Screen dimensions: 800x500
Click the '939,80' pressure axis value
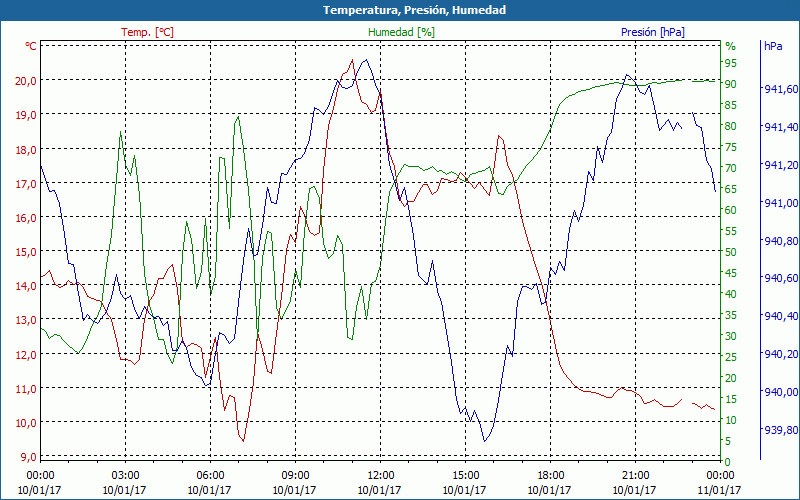(780, 430)
